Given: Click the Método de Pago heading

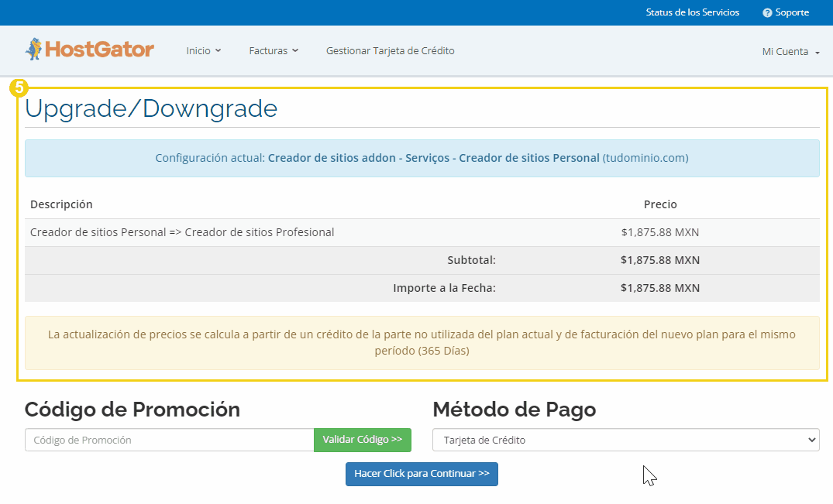Looking at the screenshot, I should click(x=515, y=410).
